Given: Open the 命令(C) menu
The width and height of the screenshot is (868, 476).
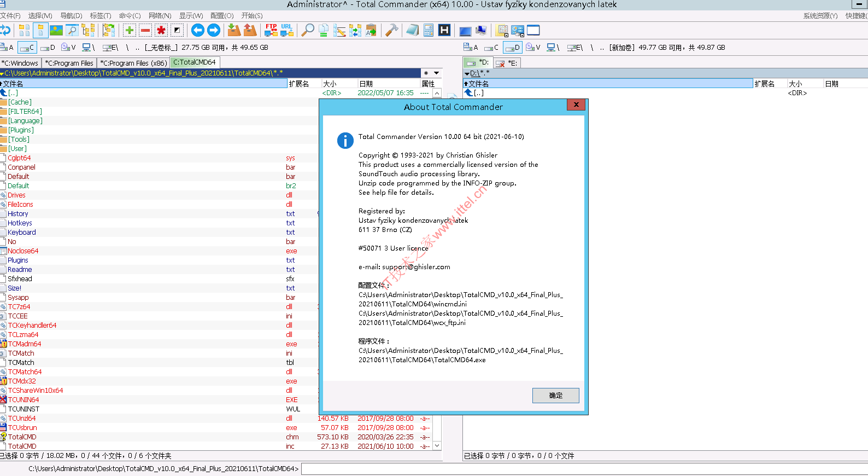Looking at the screenshot, I should (130, 16).
